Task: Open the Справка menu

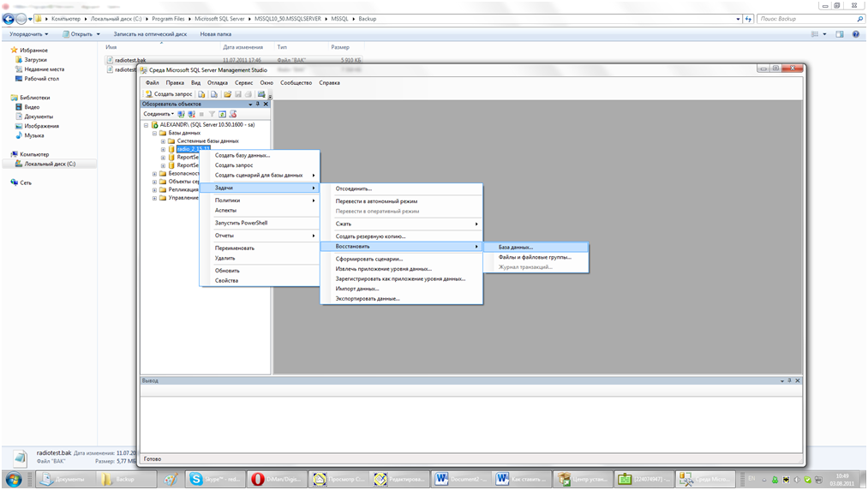Action: [x=329, y=83]
